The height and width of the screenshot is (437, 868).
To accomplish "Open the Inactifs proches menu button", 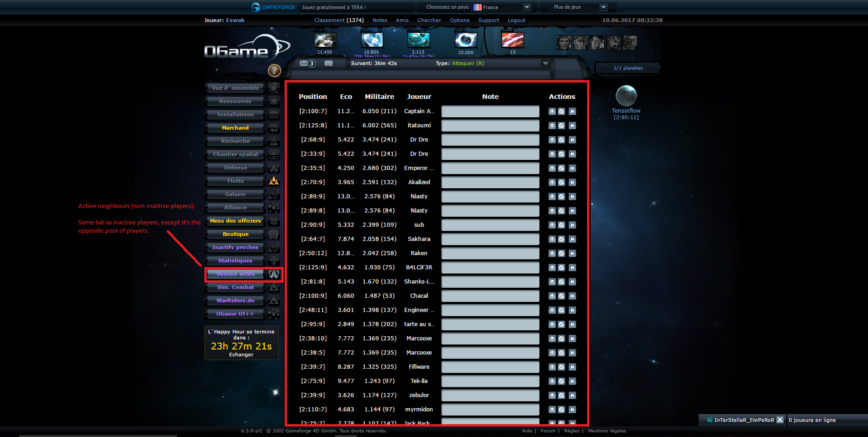I will pyautogui.click(x=235, y=247).
